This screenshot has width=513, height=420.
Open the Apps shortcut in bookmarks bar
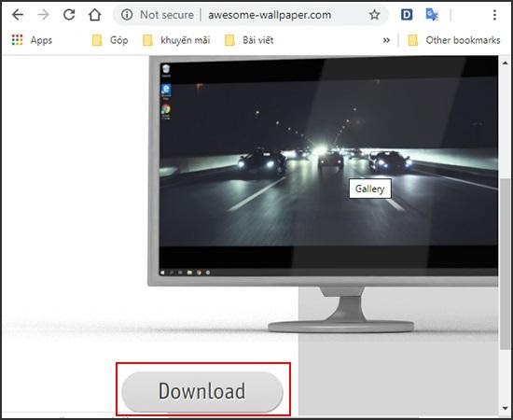tap(32, 40)
